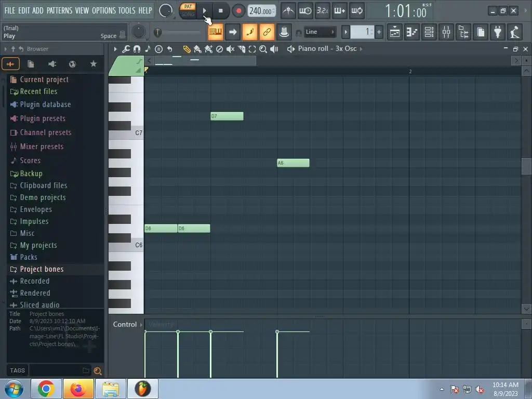
Task: Open the plugin picker plug icon
Action: (x=498, y=32)
